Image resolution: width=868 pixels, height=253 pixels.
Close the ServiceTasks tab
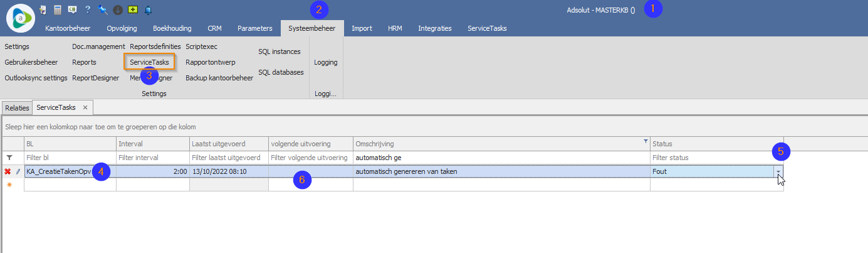pyautogui.click(x=85, y=107)
